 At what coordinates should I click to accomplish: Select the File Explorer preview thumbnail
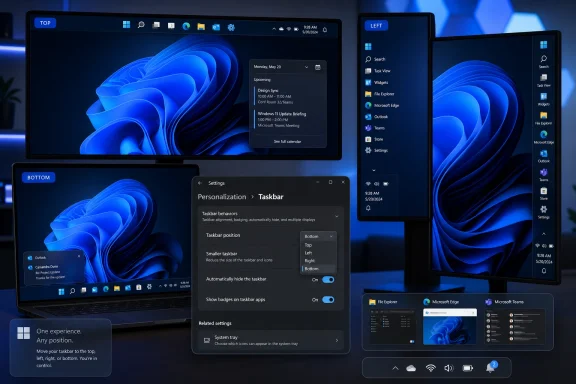(x=392, y=326)
